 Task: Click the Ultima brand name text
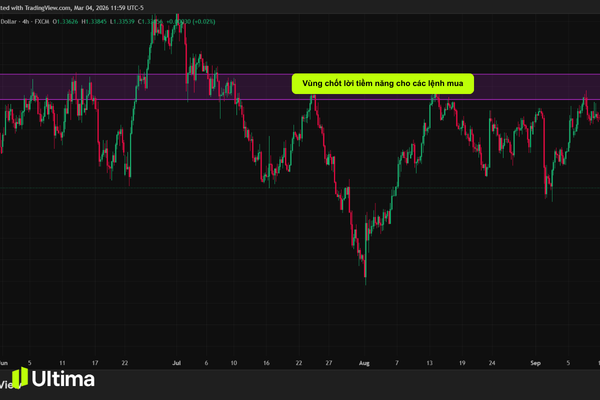pyautogui.click(x=63, y=379)
